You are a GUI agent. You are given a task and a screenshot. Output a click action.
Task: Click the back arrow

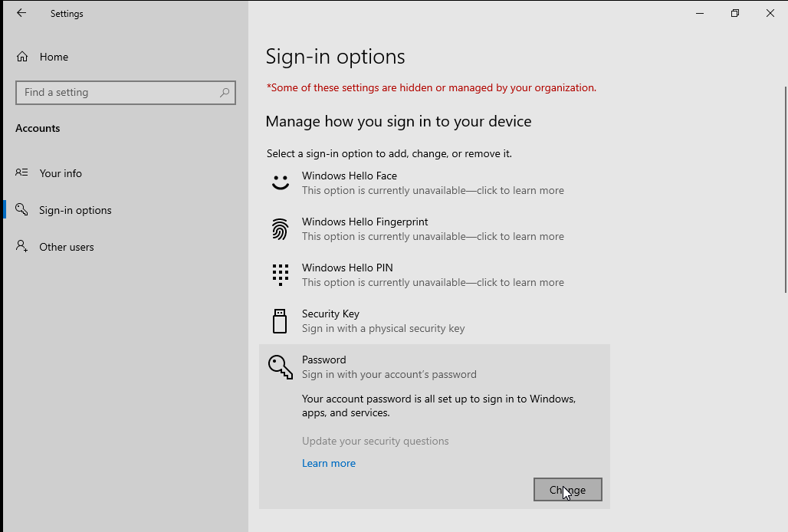click(21, 12)
